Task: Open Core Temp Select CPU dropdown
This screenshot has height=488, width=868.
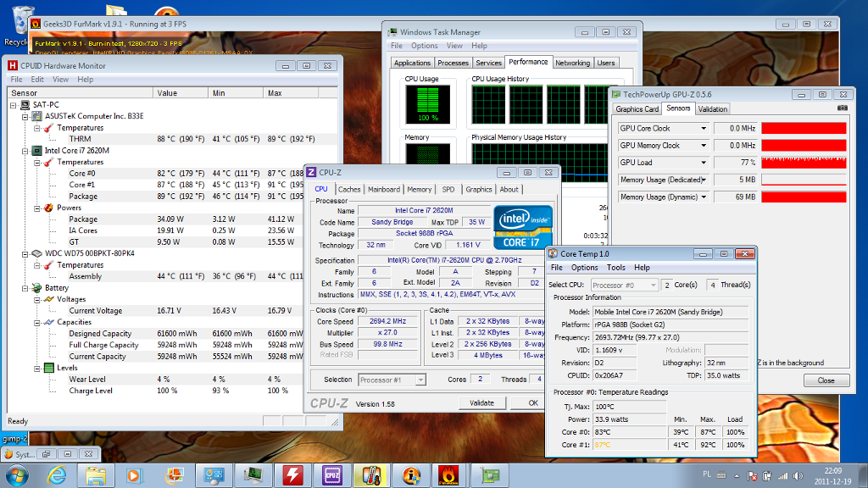Action: point(654,285)
